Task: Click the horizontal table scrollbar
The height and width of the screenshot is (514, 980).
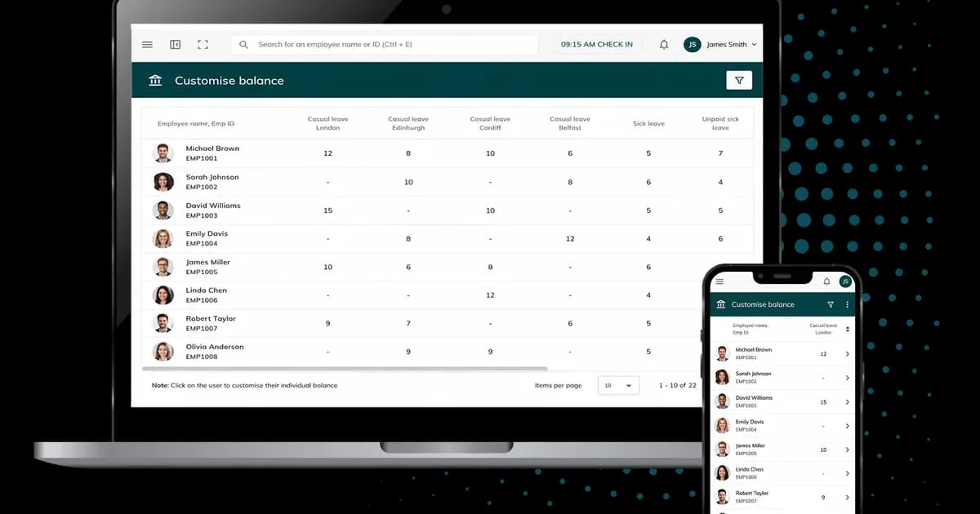Action: (345, 369)
